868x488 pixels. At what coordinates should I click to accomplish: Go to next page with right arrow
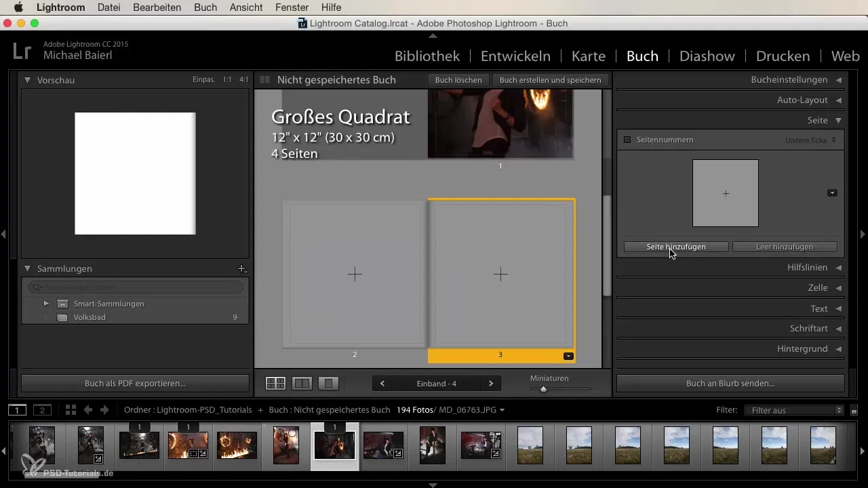[x=491, y=384]
